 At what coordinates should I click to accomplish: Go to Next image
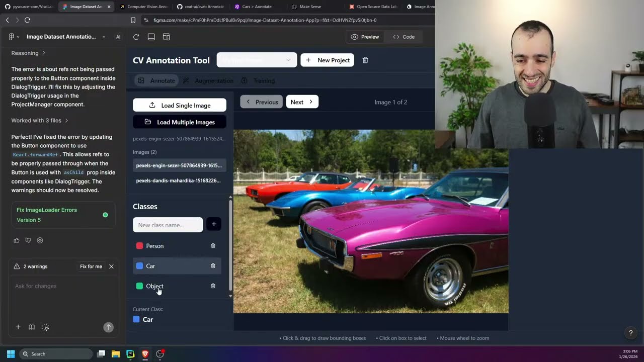(x=302, y=102)
